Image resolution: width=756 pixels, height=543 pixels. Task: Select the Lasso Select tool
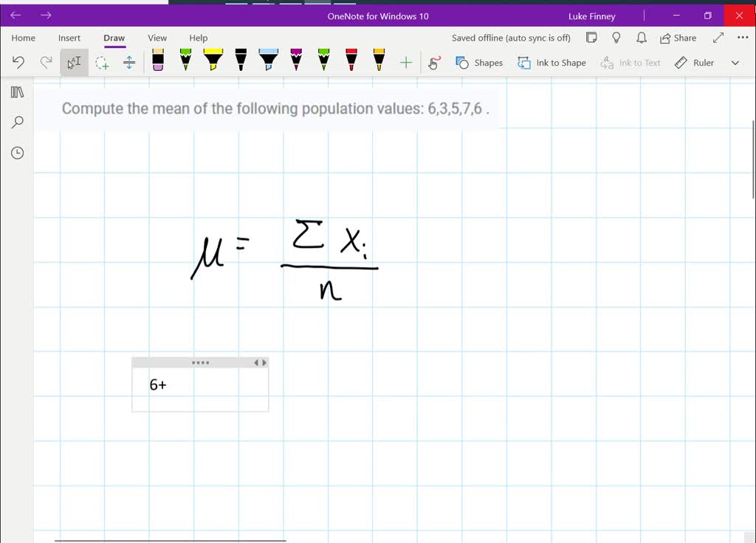102,63
